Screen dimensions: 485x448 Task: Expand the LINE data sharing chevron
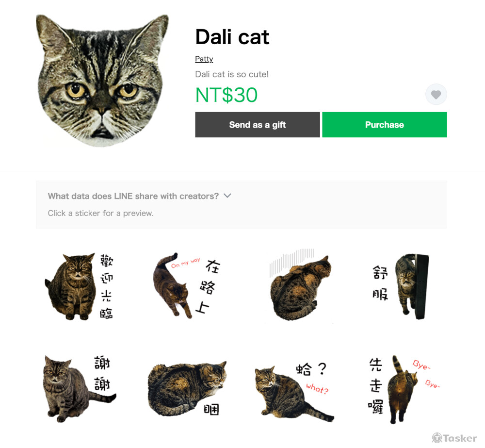click(227, 196)
